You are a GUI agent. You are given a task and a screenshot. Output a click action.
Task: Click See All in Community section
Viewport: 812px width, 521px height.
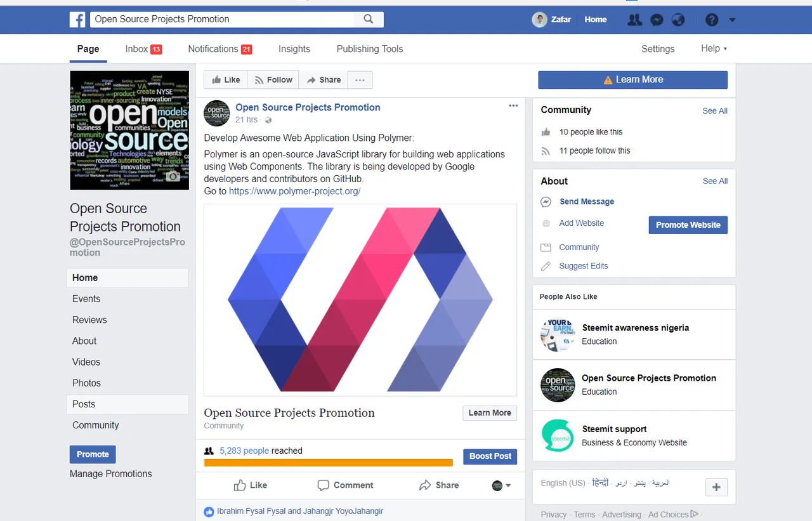click(x=715, y=111)
